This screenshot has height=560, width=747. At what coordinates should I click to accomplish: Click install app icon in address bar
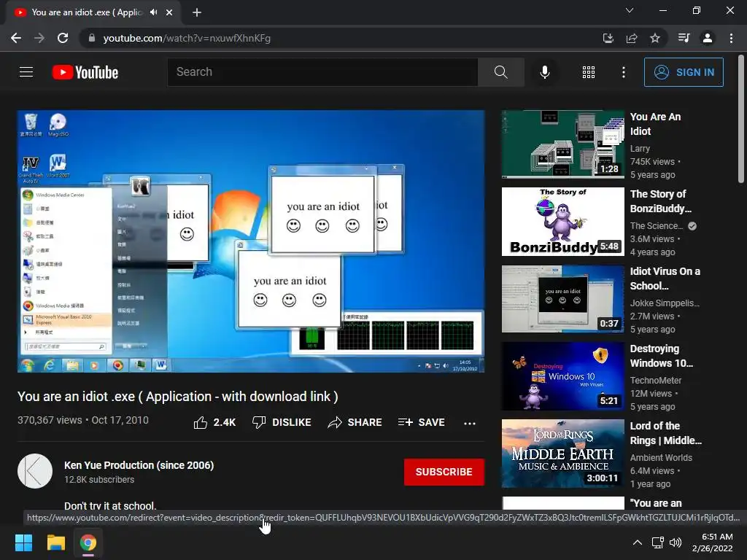608,38
